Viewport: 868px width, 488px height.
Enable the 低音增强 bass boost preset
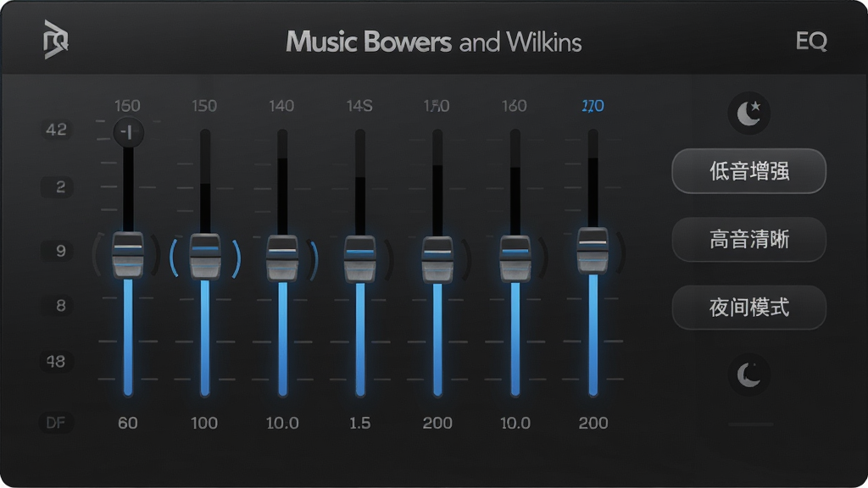[749, 171]
